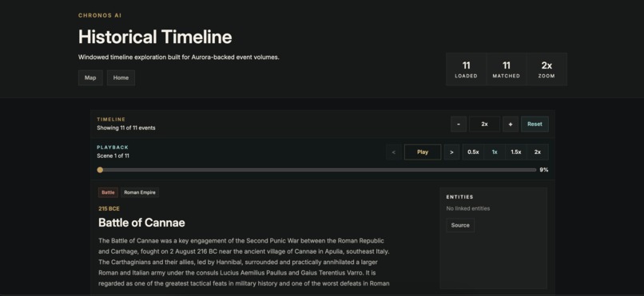
Task: Set playback speed to 1.5x
Action: pos(516,152)
